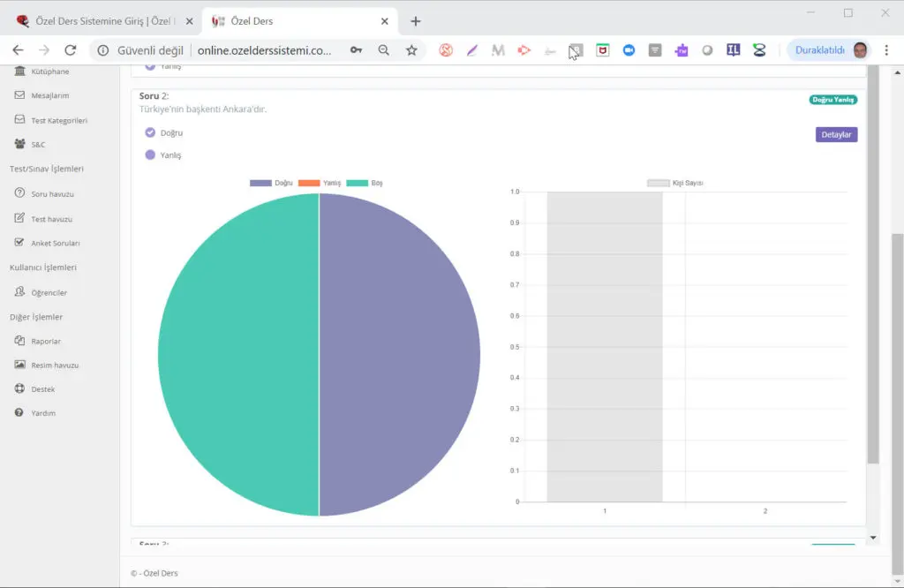Toggle the Doğru legend in pie chart
The height and width of the screenshot is (588, 904).
click(x=271, y=183)
